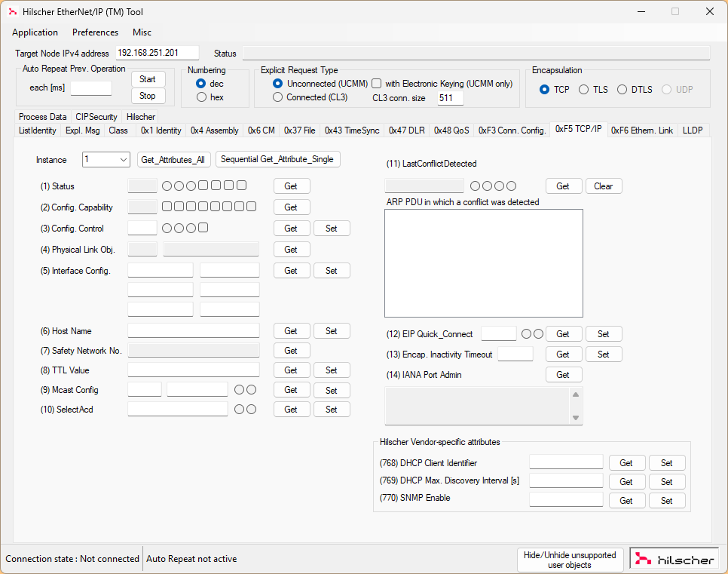The width and height of the screenshot is (728, 574).
Task: Select the hex numbering option
Action: coord(201,97)
